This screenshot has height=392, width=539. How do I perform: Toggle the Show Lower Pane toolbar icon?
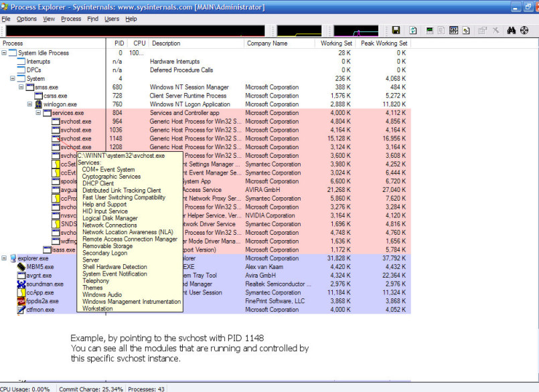tap(453, 30)
